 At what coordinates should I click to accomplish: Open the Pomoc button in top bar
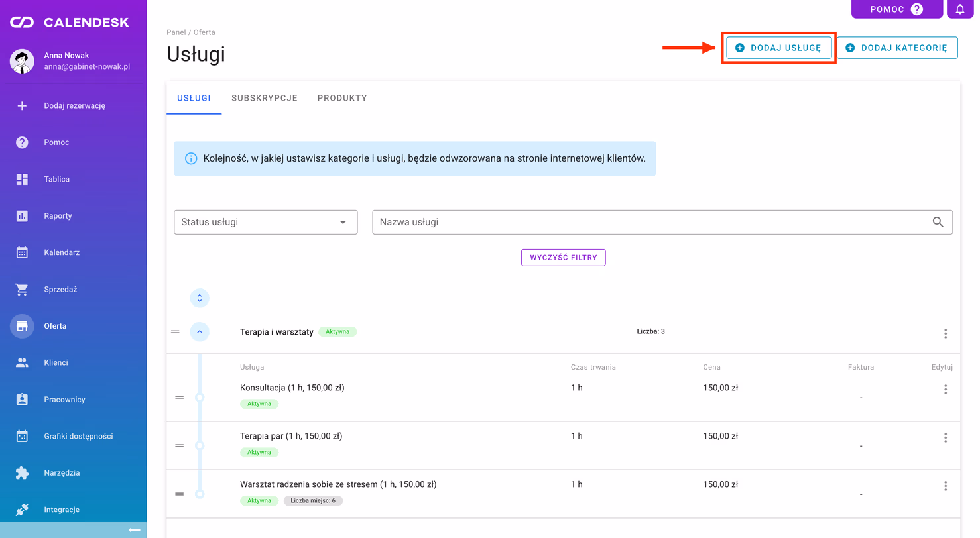point(896,9)
